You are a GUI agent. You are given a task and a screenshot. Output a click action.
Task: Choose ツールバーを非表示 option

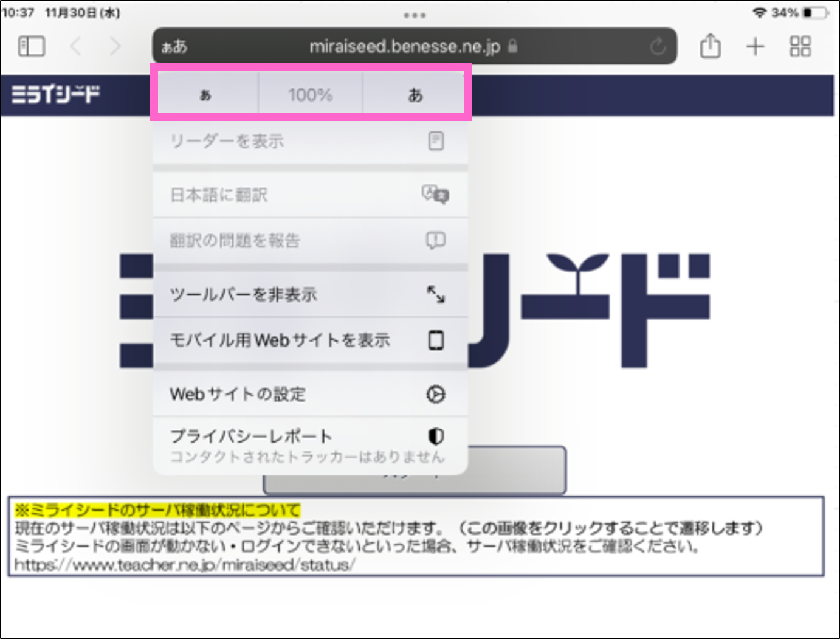pos(310,294)
